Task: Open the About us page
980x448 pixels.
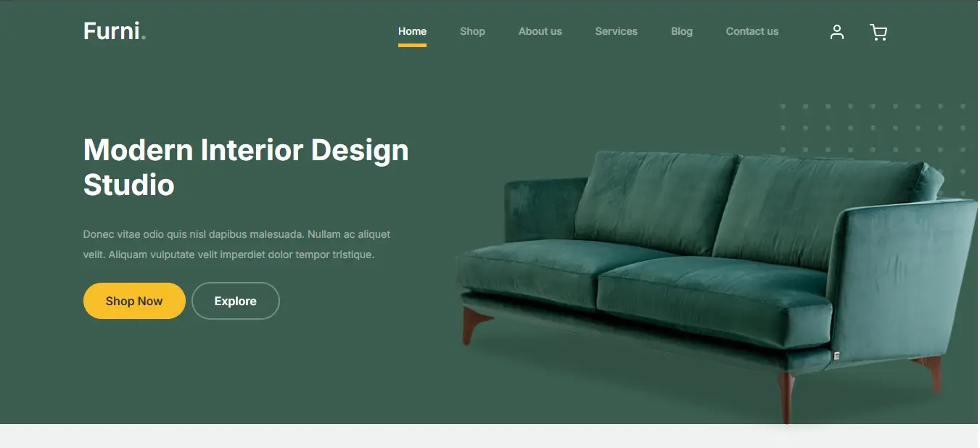Action: pyautogui.click(x=540, y=31)
